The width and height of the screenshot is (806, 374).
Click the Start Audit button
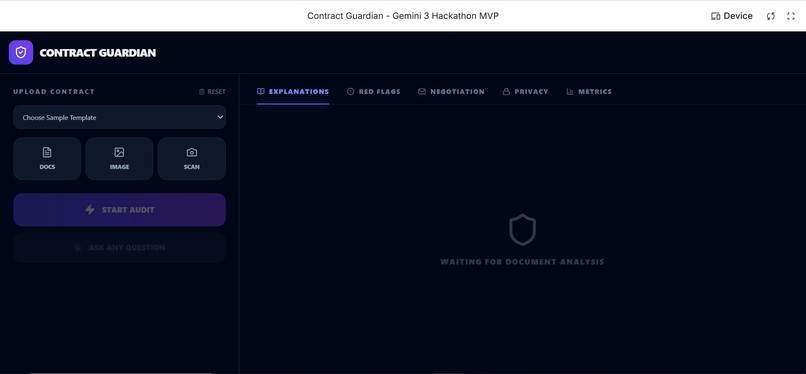coord(119,210)
